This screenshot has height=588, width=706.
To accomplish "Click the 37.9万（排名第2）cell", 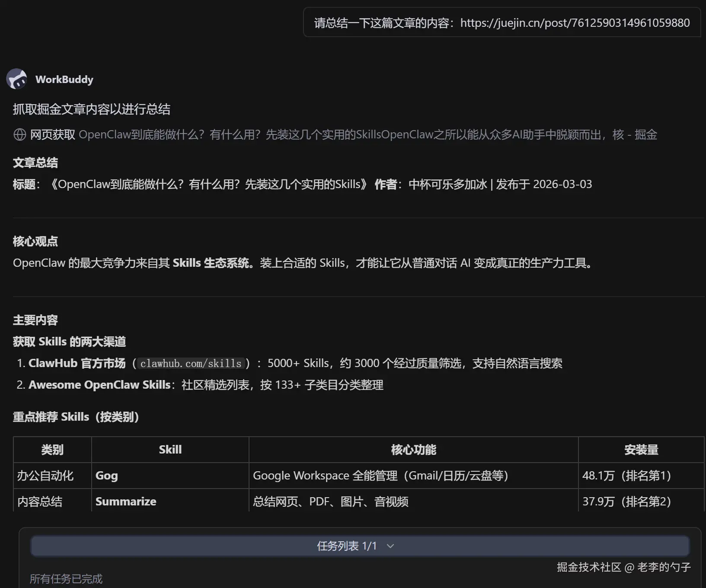I will coord(642,501).
